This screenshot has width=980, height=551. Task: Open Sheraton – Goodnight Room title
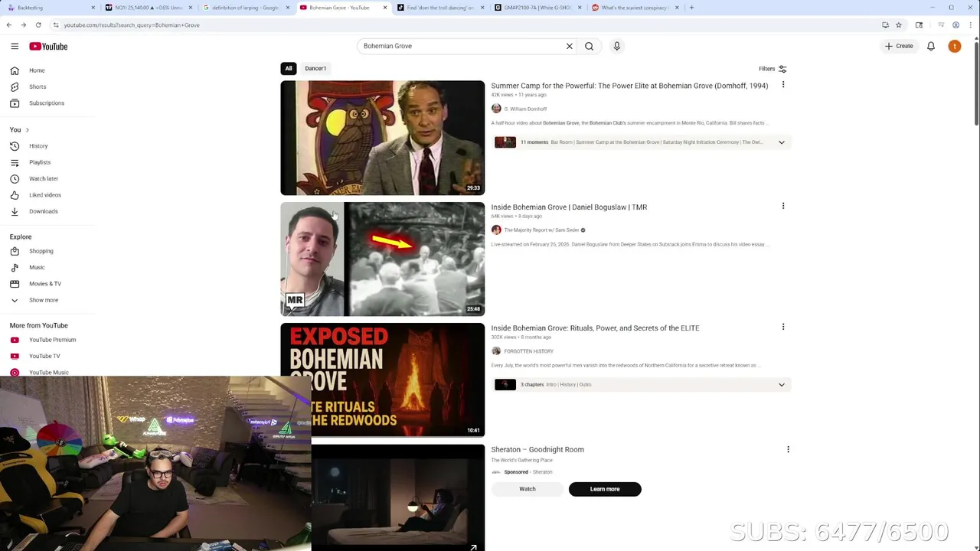coord(537,449)
